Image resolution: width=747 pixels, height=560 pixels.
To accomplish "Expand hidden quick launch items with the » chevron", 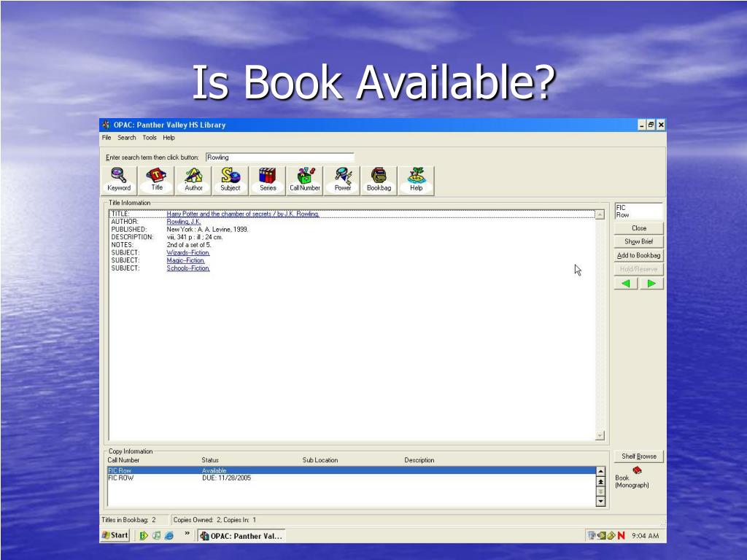I will tap(187, 534).
